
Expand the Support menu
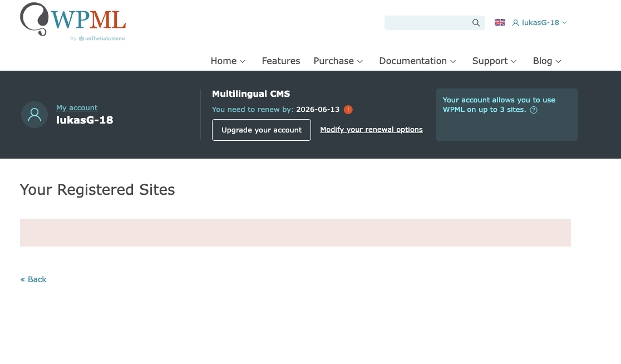494,61
